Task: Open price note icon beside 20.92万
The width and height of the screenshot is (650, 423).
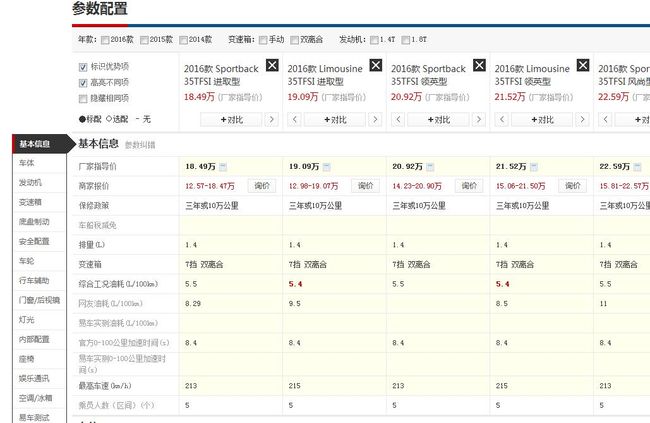Action: (430, 167)
